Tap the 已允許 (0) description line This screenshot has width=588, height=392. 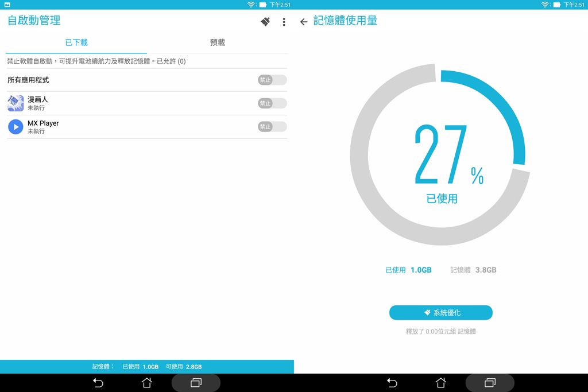(x=96, y=61)
